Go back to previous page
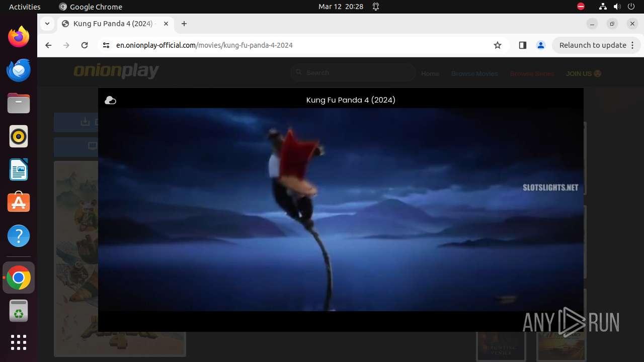This screenshot has height=362, width=644. [48, 45]
